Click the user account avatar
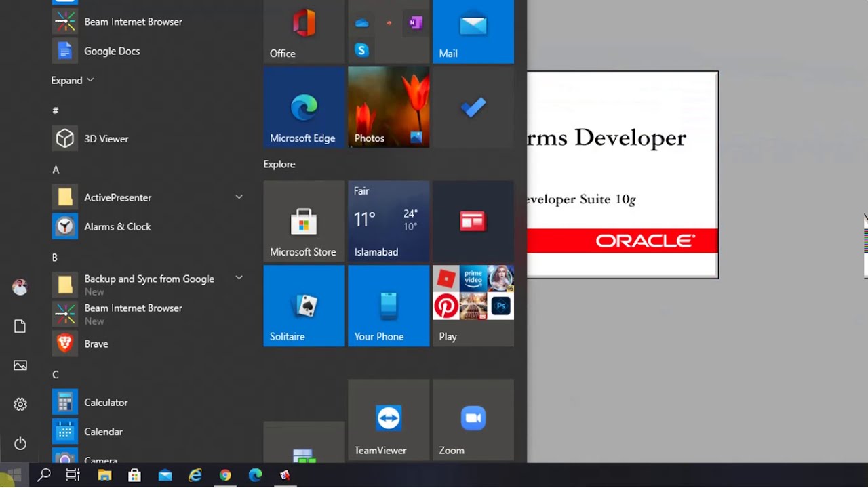 (x=20, y=287)
